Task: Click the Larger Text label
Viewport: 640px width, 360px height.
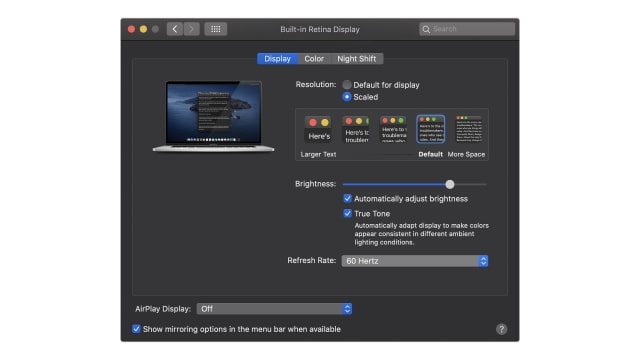Action: 318,154
